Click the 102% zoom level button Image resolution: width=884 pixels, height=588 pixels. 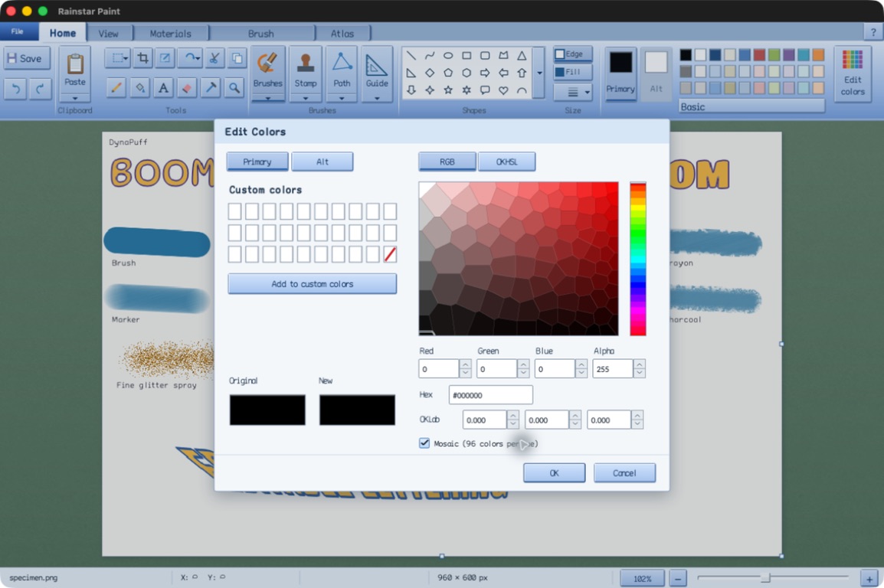point(642,578)
